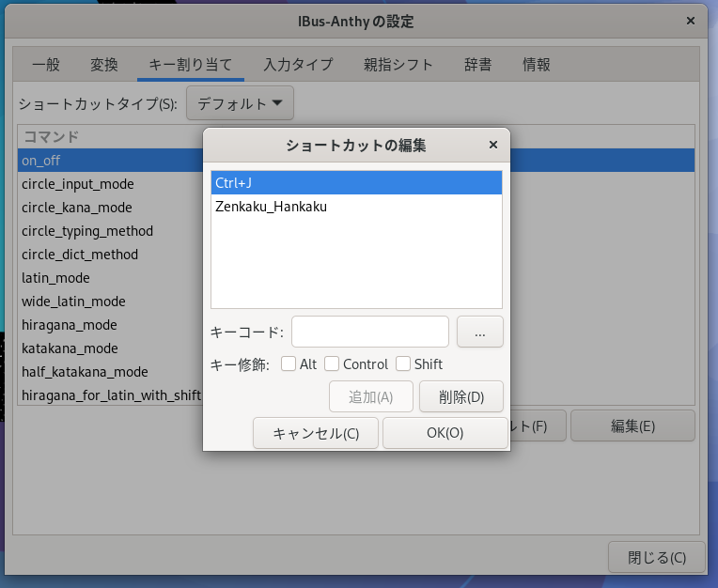
Task: Click the 追加(A) button
Action: click(x=371, y=396)
